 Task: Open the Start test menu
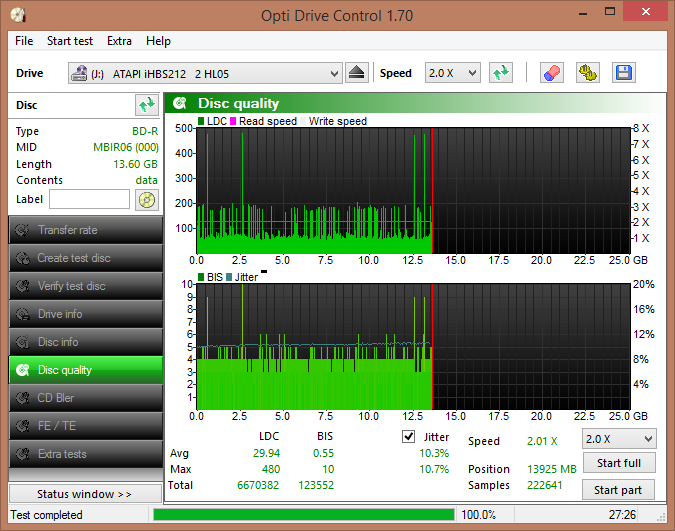[70, 41]
